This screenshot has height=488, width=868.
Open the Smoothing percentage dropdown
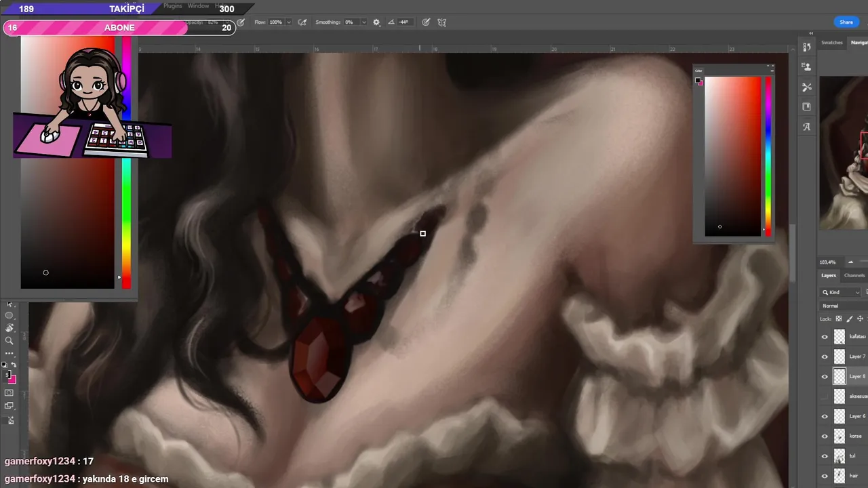[x=363, y=22]
